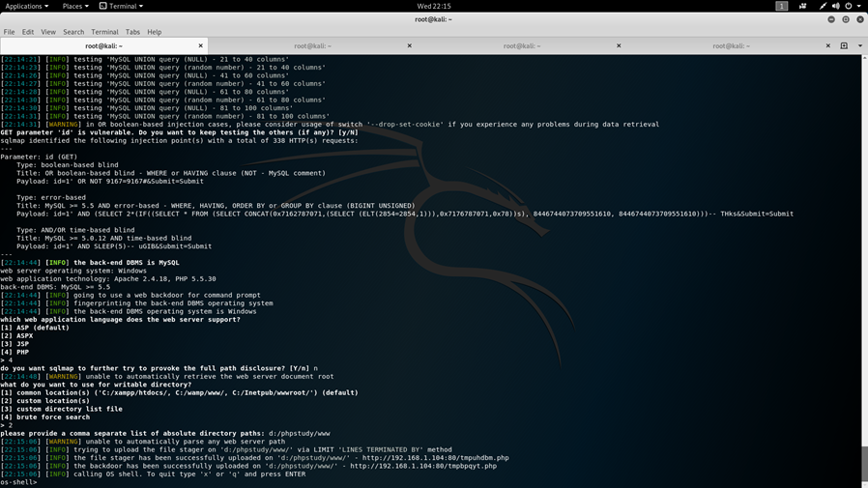Click '[4] brute force search' line
The height and width of the screenshot is (488, 868).
point(44,417)
